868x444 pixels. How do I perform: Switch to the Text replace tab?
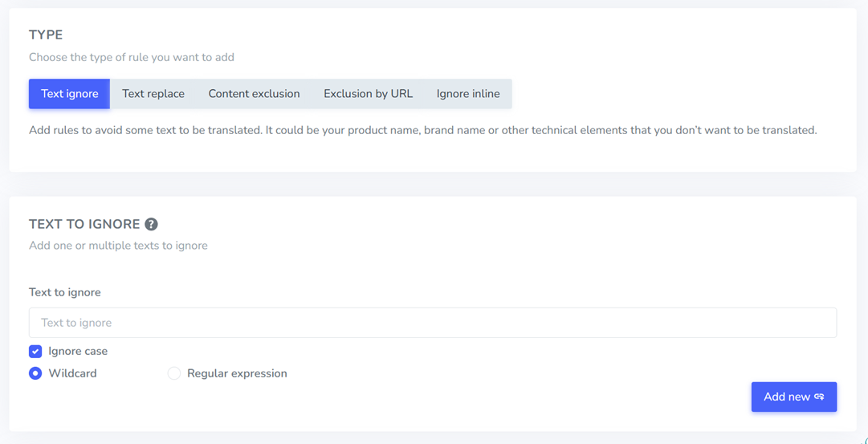pyautogui.click(x=153, y=94)
